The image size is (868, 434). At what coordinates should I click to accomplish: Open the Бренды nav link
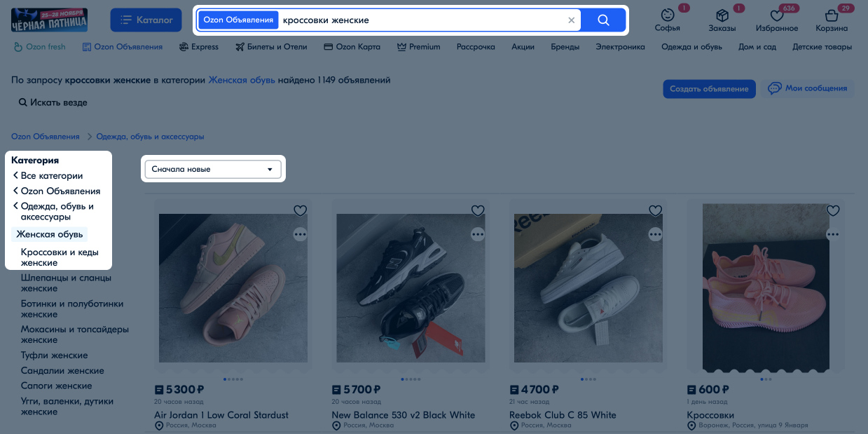tap(565, 47)
